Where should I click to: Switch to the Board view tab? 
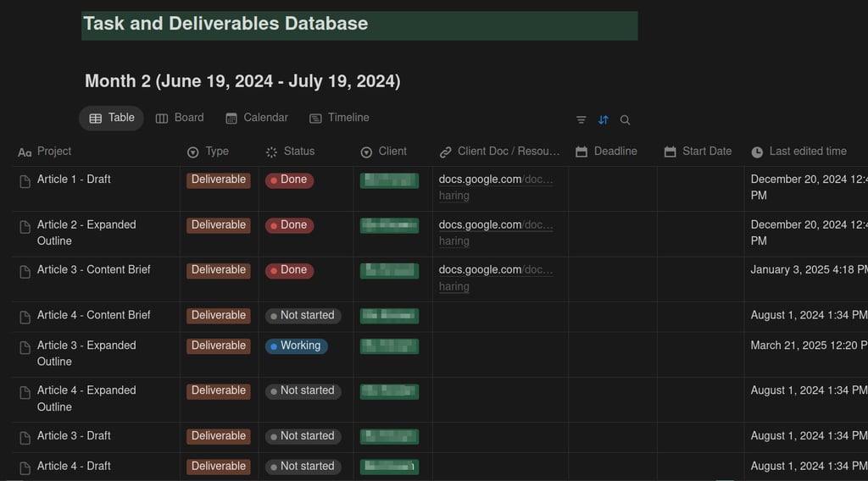tap(180, 118)
